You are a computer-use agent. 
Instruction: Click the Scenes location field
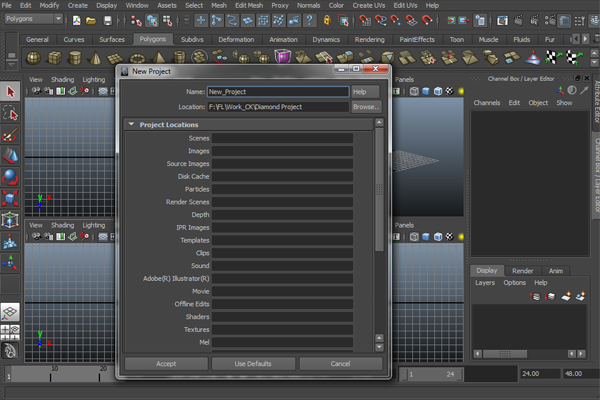click(282, 138)
